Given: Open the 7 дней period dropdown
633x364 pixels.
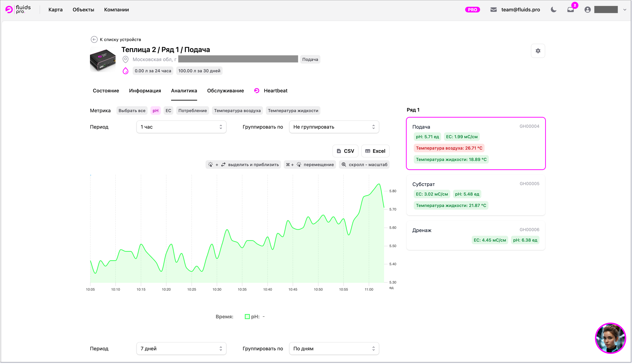Looking at the screenshot, I should tap(181, 348).
